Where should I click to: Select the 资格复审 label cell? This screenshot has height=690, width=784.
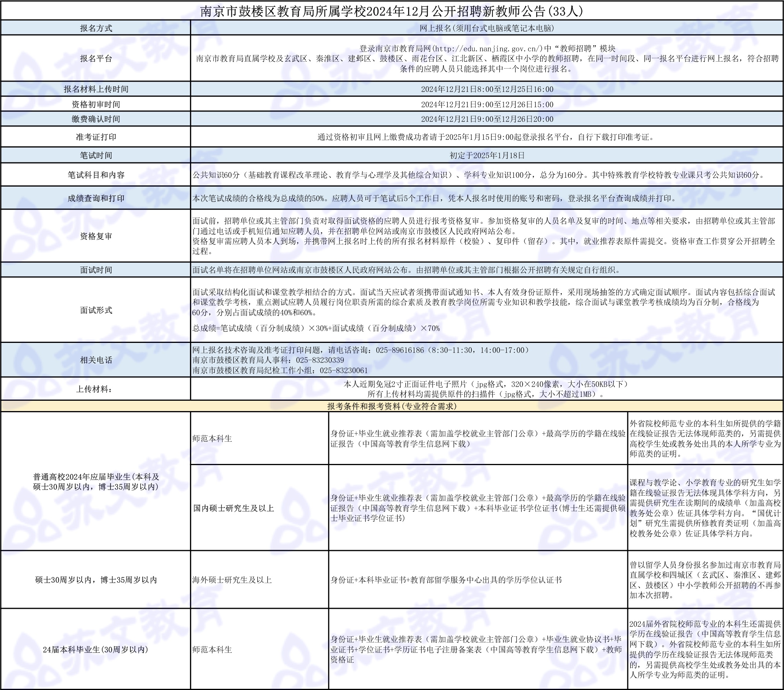(x=96, y=236)
